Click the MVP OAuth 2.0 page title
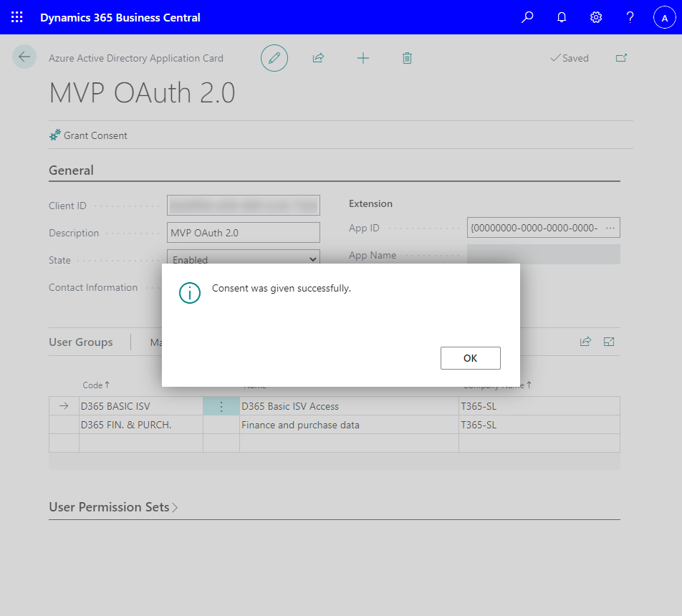Screen dimensions: 682x616 pos(143,92)
